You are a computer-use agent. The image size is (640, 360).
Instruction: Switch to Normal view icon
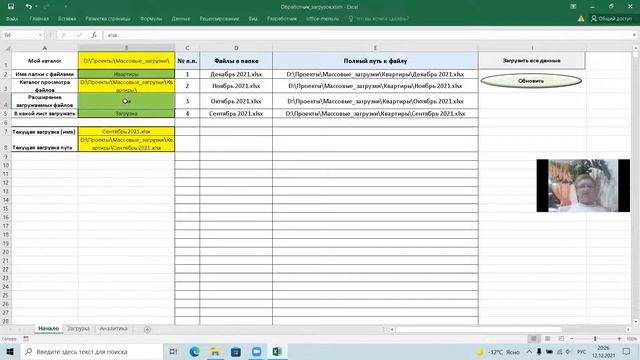[x=533, y=339]
